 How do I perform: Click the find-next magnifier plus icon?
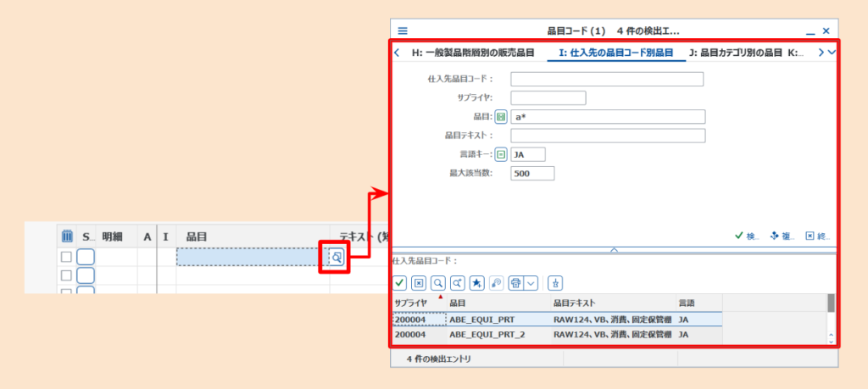pyautogui.click(x=457, y=283)
